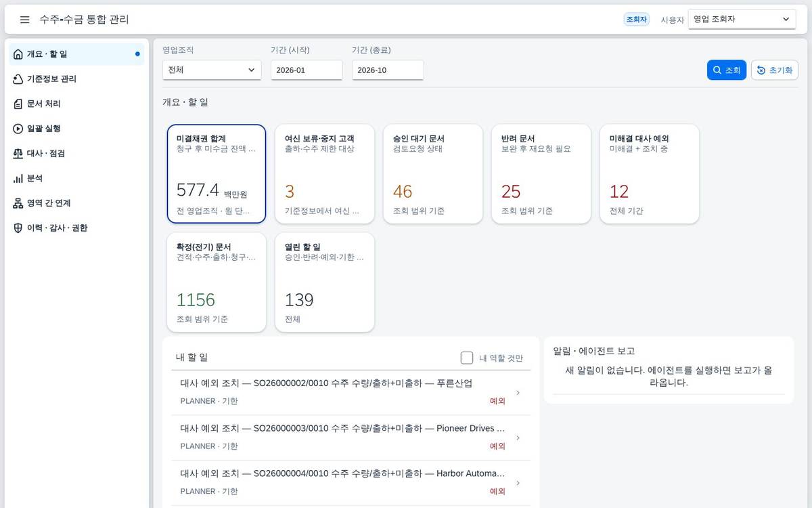Image resolution: width=812 pixels, height=508 pixels.
Task: Click 예외 tag on Harbor Automa row
Action: tap(497, 492)
